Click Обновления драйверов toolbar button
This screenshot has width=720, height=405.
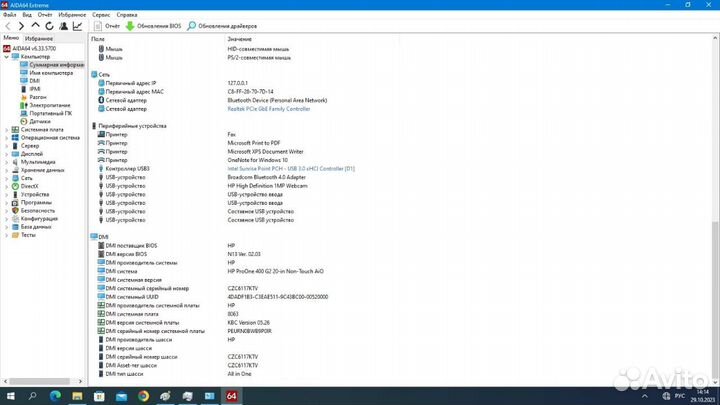[x=222, y=26]
